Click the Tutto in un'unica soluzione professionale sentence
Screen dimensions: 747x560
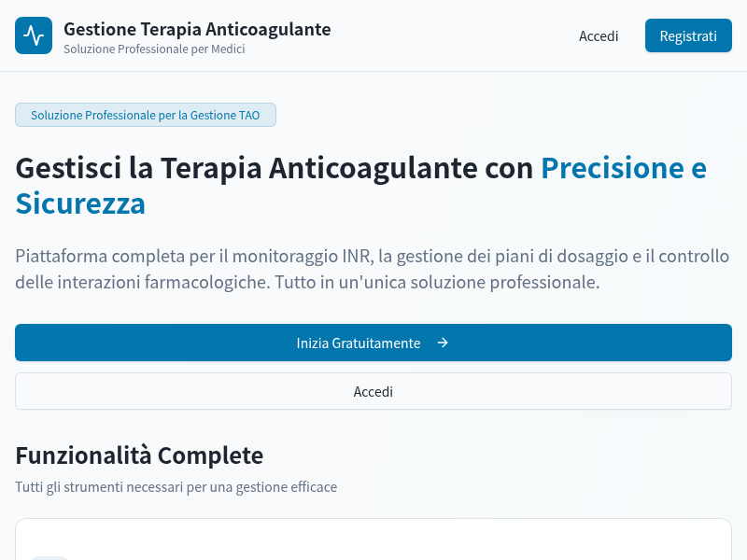437,283
